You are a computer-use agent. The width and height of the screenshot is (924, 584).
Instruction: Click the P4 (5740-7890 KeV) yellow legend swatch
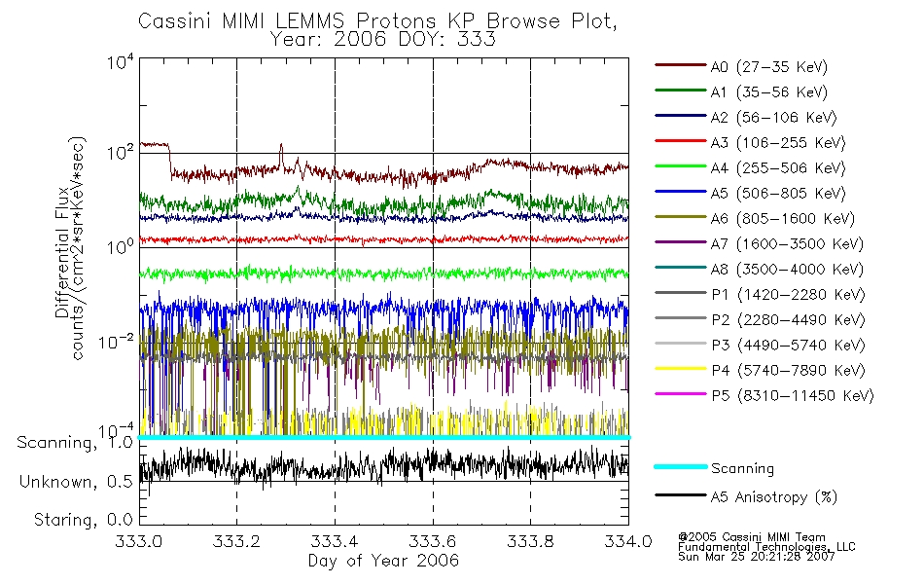pos(680,369)
